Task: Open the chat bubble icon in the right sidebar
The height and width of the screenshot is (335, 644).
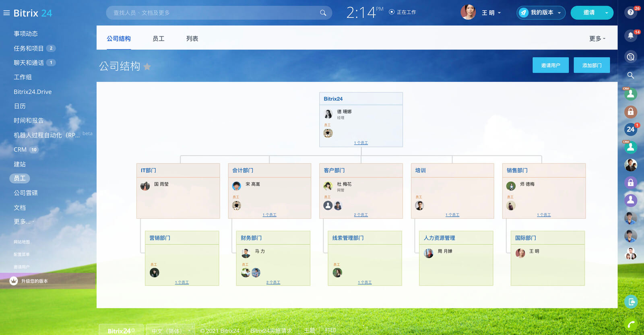Action: (631, 57)
